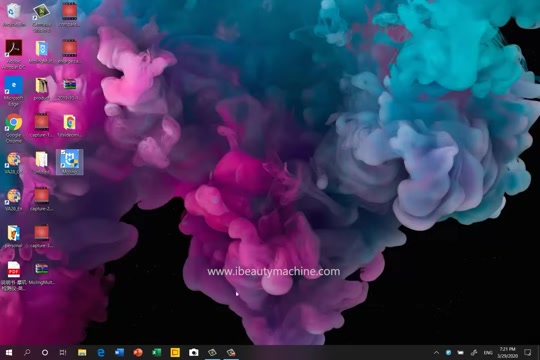Select the Google Chrome desktop shortcut
Screen dimensions: 540x360
(13, 128)
